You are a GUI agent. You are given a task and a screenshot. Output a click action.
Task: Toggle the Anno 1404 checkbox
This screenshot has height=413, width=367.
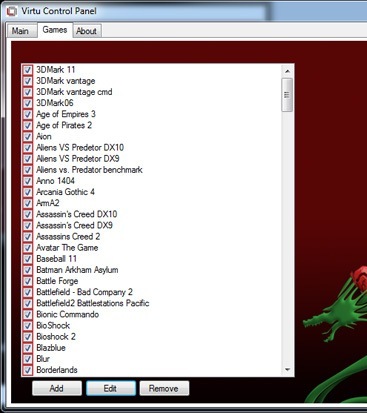tap(28, 181)
